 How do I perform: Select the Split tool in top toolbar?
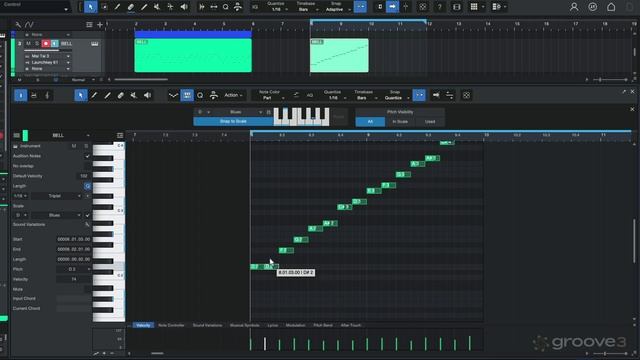tap(117, 7)
